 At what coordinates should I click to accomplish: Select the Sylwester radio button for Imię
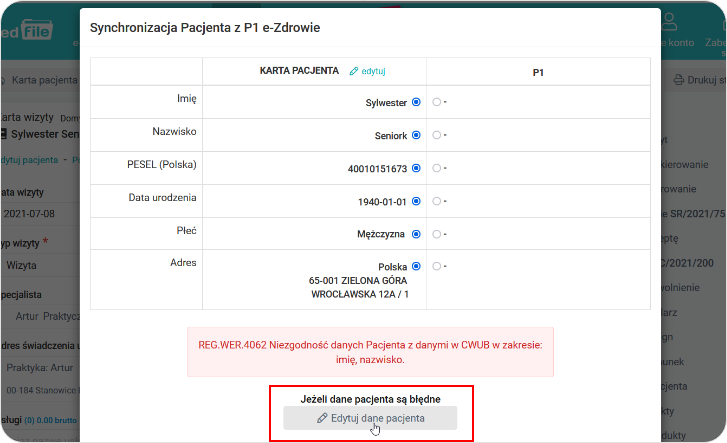(x=415, y=102)
